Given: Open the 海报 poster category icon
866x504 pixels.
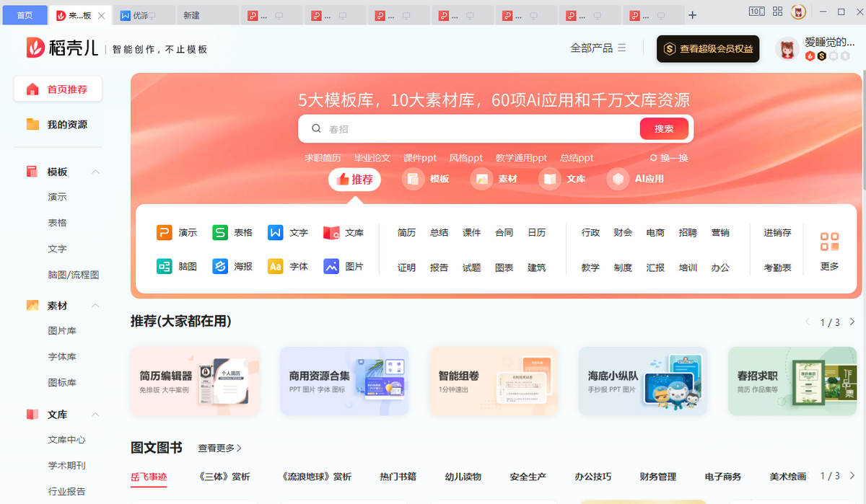Looking at the screenshot, I should [x=220, y=266].
